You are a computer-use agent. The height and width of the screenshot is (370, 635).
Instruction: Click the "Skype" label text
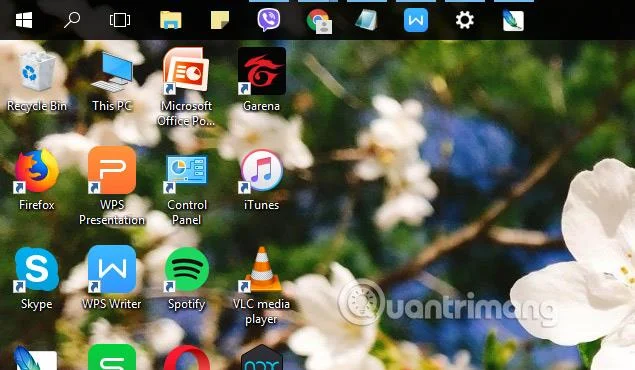pos(37,304)
